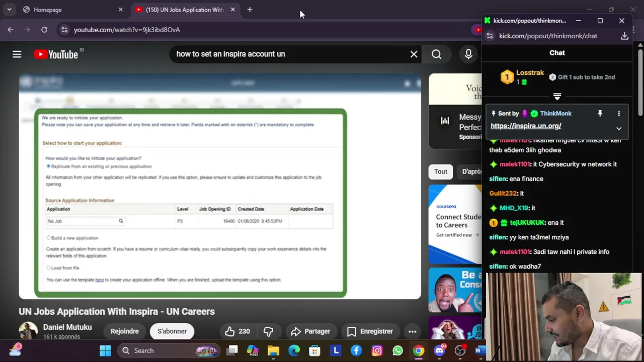Image resolution: width=644 pixels, height=362 pixels.
Task: Subscribe with the S'abonner button
Action: [172, 331]
